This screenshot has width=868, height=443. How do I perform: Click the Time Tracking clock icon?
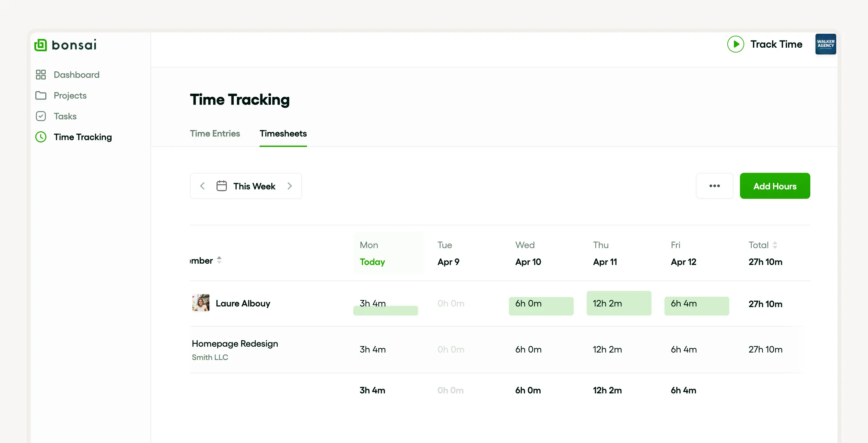click(x=41, y=137)
